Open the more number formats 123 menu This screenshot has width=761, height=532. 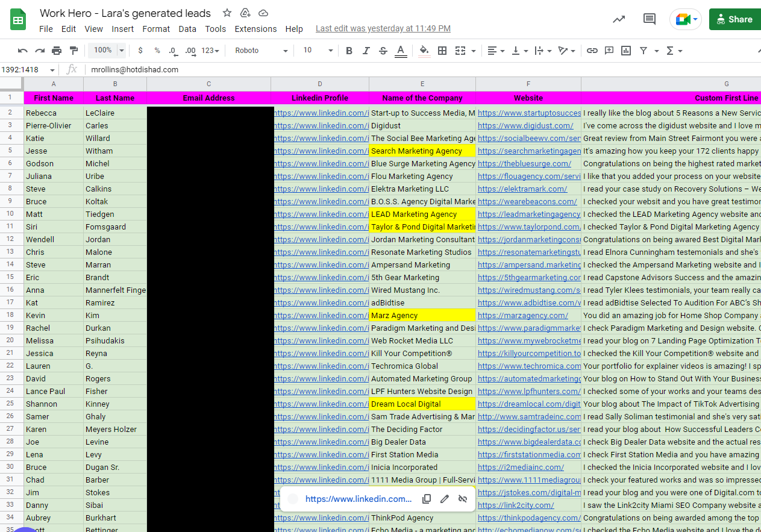coord(210,51)
